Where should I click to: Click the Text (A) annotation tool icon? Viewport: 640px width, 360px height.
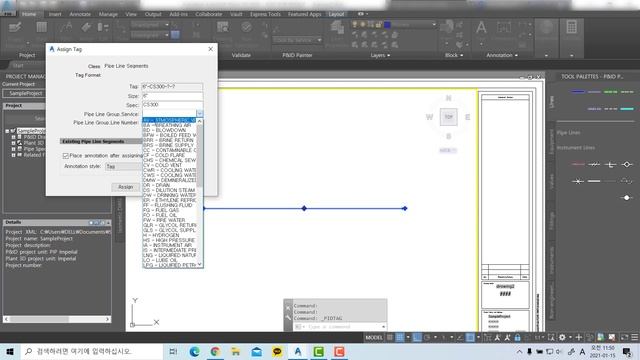[x=481, y=28]
